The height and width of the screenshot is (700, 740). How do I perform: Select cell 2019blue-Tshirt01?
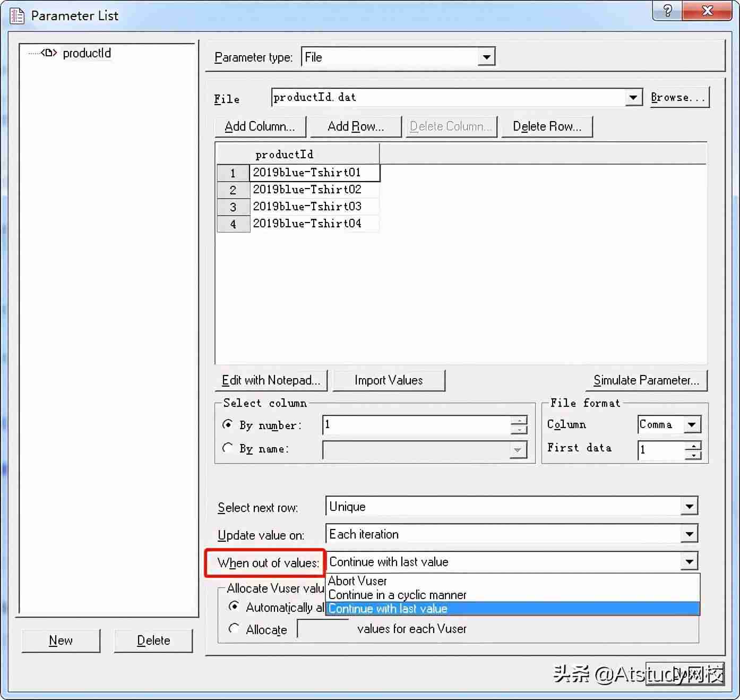pyautogui.click(x=314, y=173)
